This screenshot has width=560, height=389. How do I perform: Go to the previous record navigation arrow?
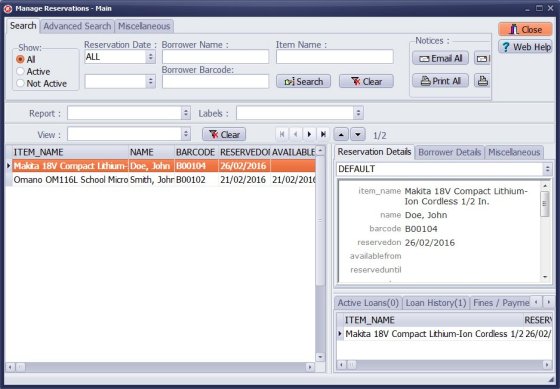pos(296,134)
